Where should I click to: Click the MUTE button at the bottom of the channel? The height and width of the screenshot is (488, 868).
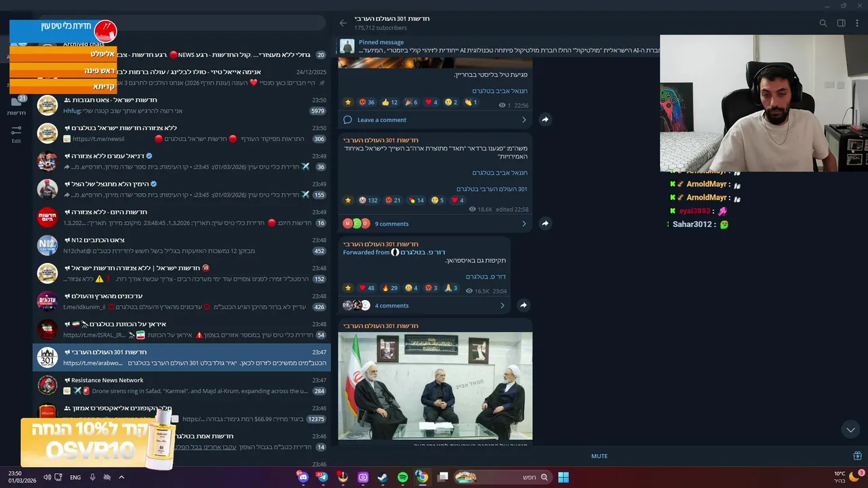599,456
